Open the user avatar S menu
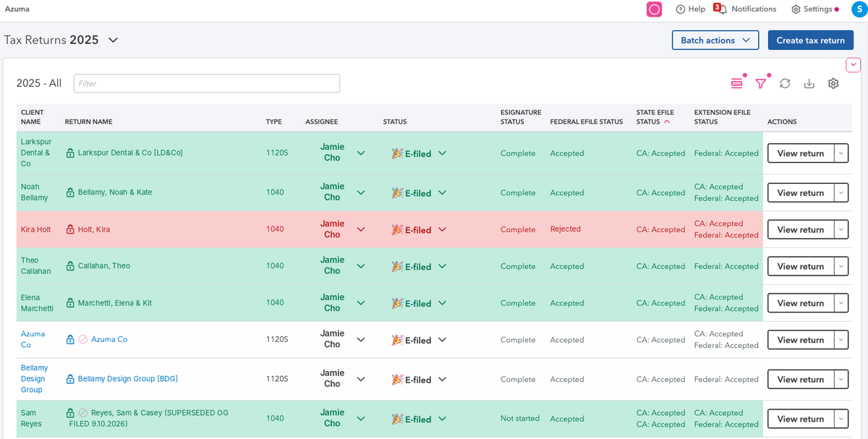868x439 pixels. [858, 9]
